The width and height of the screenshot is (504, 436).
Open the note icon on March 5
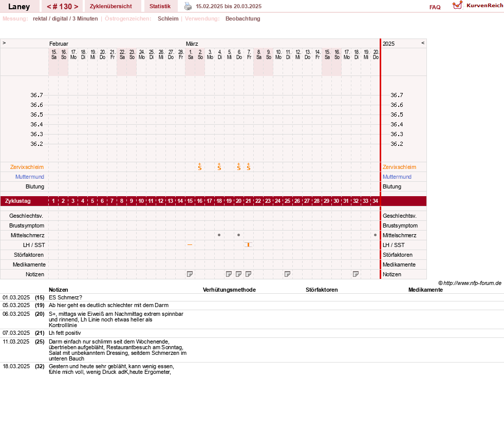[x=229, y=274]
